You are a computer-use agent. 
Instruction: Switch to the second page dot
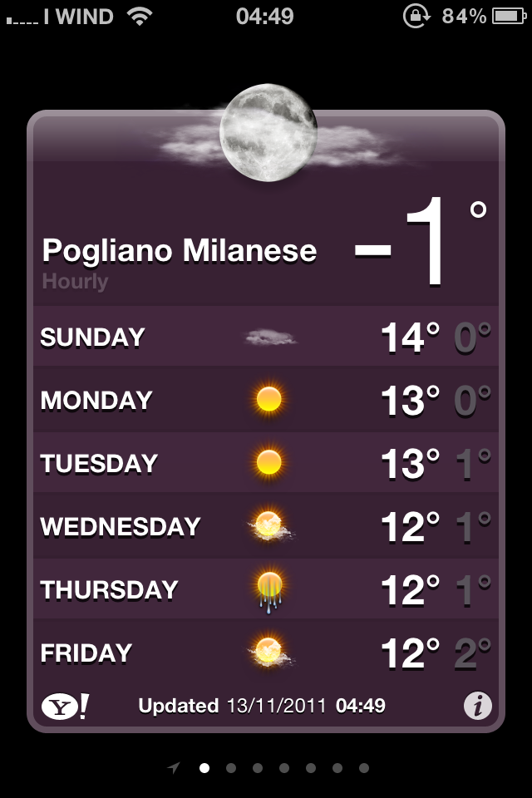[230, 768]
